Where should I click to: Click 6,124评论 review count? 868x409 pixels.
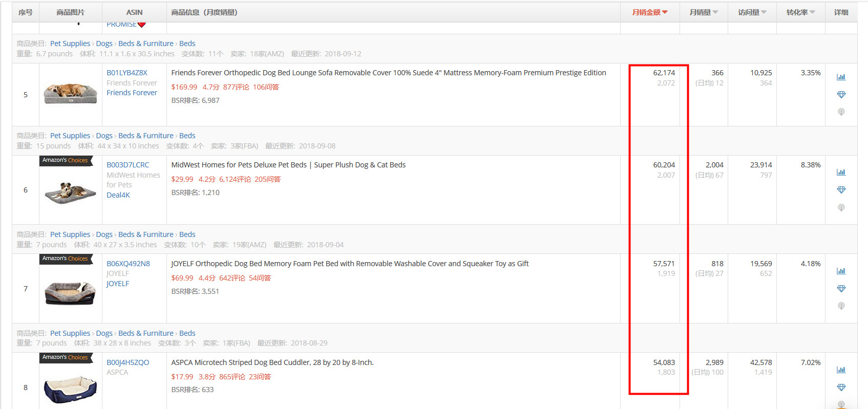pos(235,179)
